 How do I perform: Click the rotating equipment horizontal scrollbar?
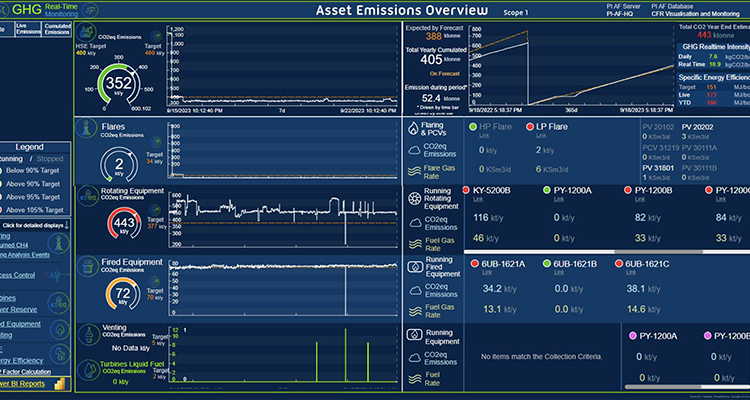584,251
